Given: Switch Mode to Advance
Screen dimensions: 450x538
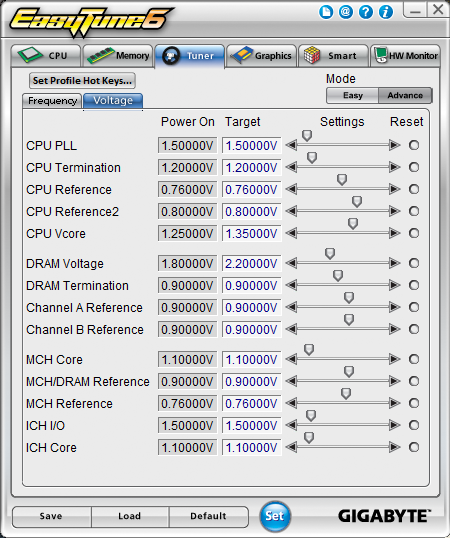Looking at the screenshot, I should tap(405, 95).
